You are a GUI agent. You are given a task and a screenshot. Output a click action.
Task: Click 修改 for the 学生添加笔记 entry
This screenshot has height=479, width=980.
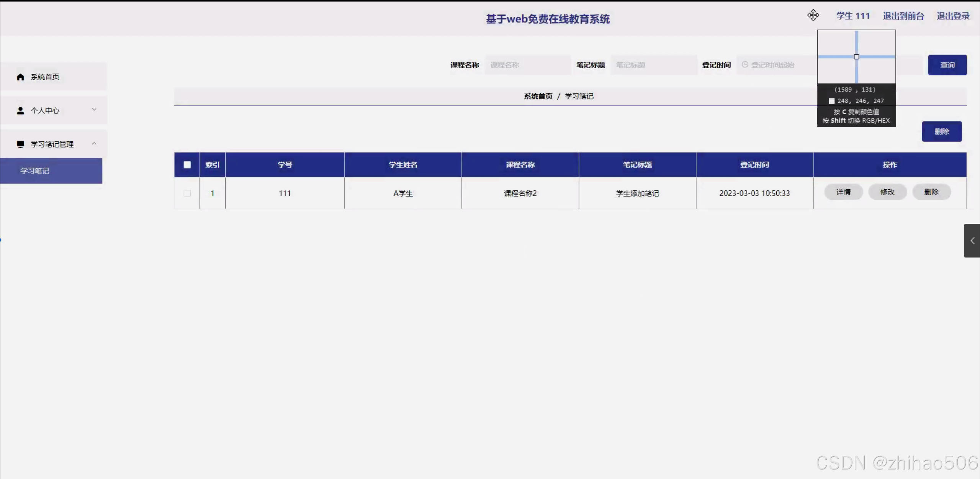887,192
